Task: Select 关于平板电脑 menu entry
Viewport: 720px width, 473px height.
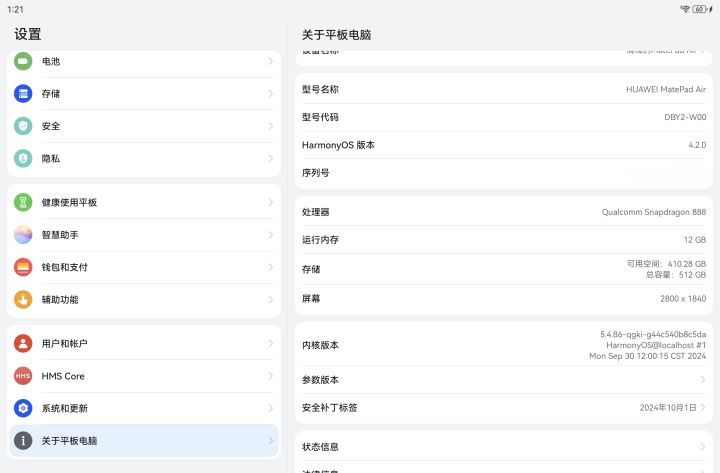Action: click(x=144, y=440)
